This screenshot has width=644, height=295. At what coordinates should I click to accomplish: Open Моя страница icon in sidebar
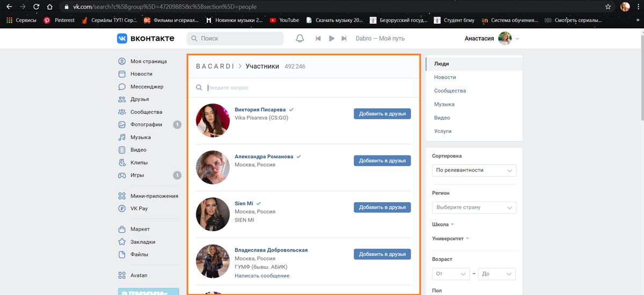click(122, 61)
